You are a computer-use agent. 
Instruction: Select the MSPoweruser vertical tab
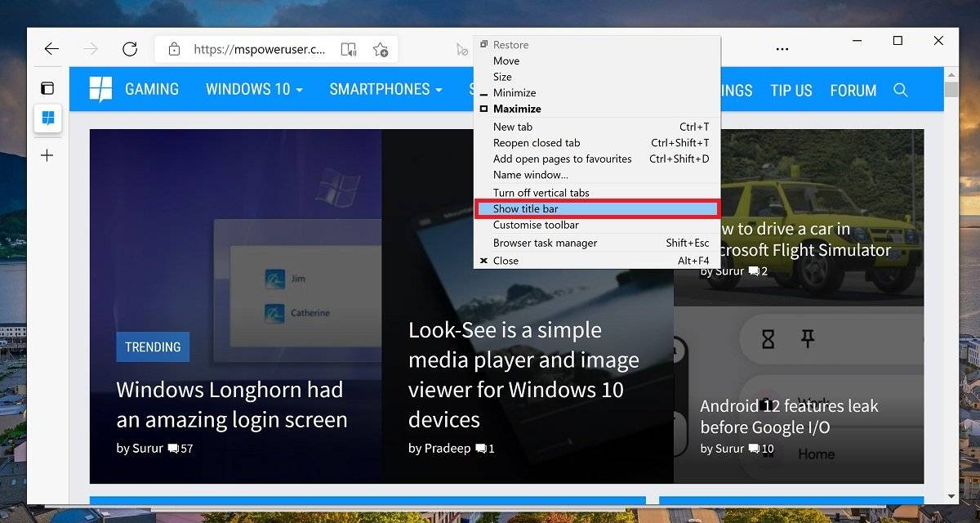point(47,118)
